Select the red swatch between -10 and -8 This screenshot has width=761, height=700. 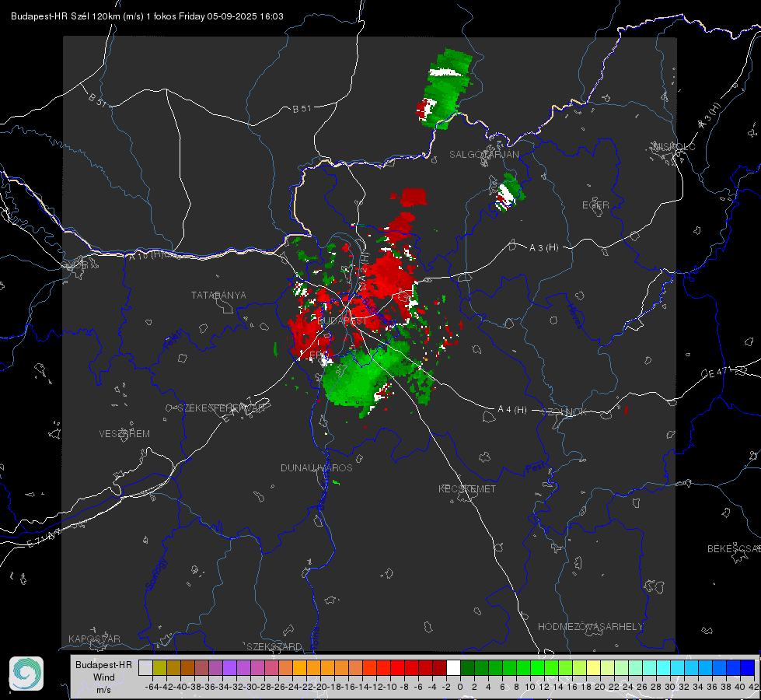coord(398,667)
